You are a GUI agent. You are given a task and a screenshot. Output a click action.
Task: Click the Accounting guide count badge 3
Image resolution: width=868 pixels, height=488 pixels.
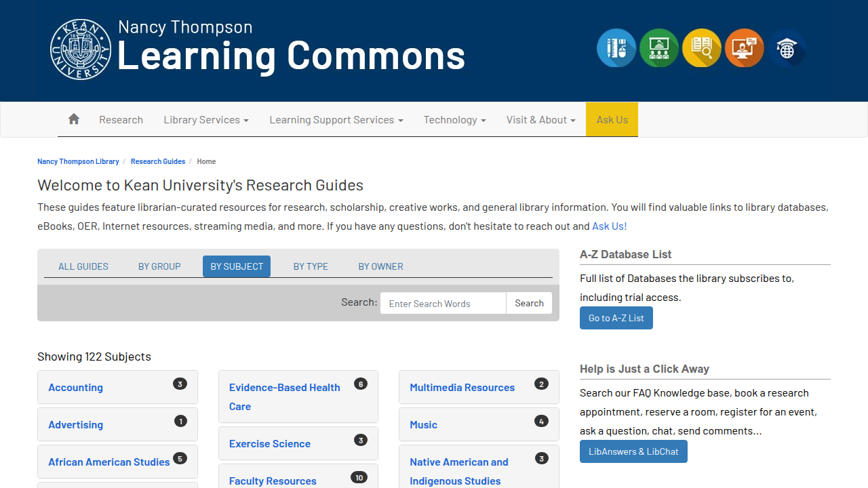coord(180,384)
